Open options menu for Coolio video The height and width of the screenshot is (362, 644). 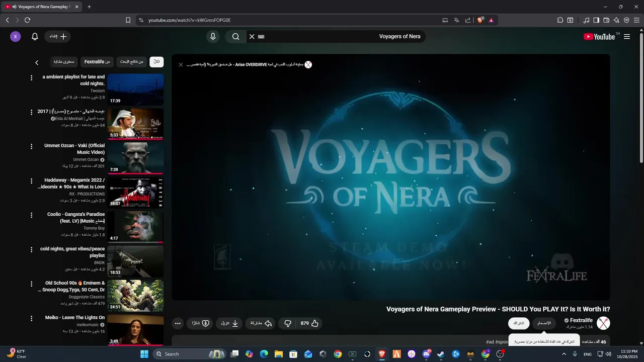point(31,215)
